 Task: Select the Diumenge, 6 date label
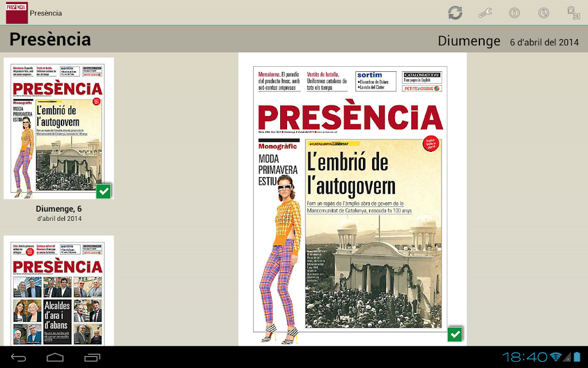59,209
